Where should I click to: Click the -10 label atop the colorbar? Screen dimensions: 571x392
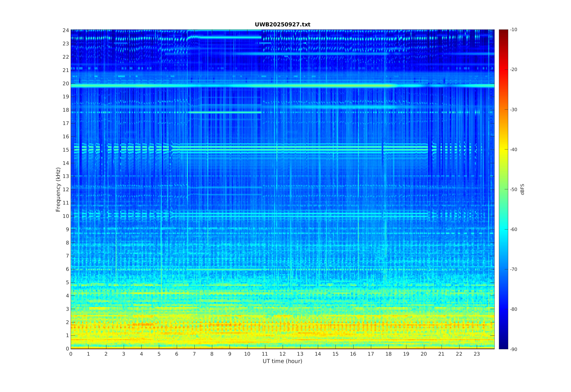click(513, 30)
